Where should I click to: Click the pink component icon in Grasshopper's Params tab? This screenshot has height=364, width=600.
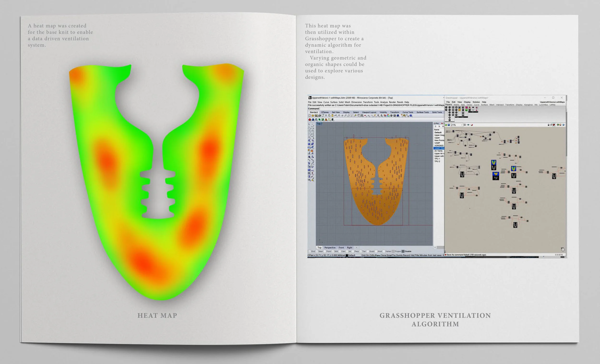[x=467, y=107]
